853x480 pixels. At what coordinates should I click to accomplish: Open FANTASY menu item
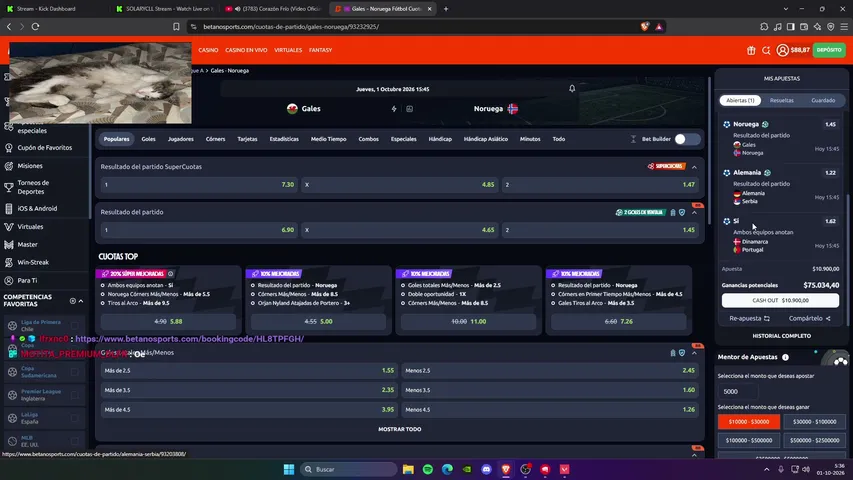(320, 50)
